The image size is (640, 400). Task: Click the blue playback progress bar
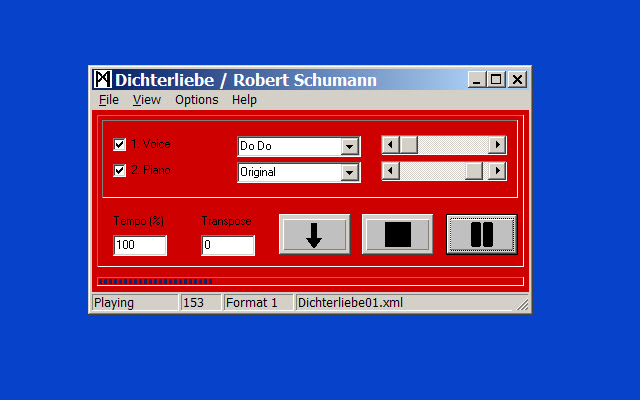point(310,281)
